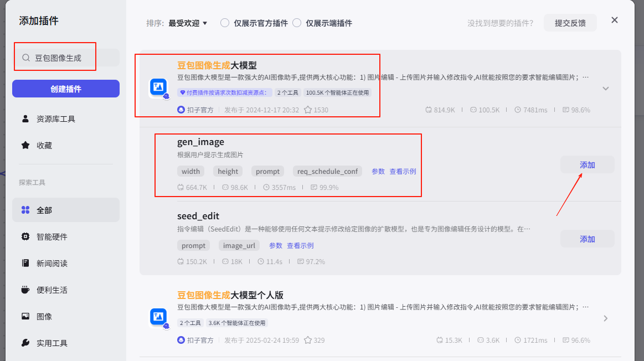Collapse the 豆包图像生成大模型 plugin card
The width and height of the screenshot is (644, 361).
point(605,88)
